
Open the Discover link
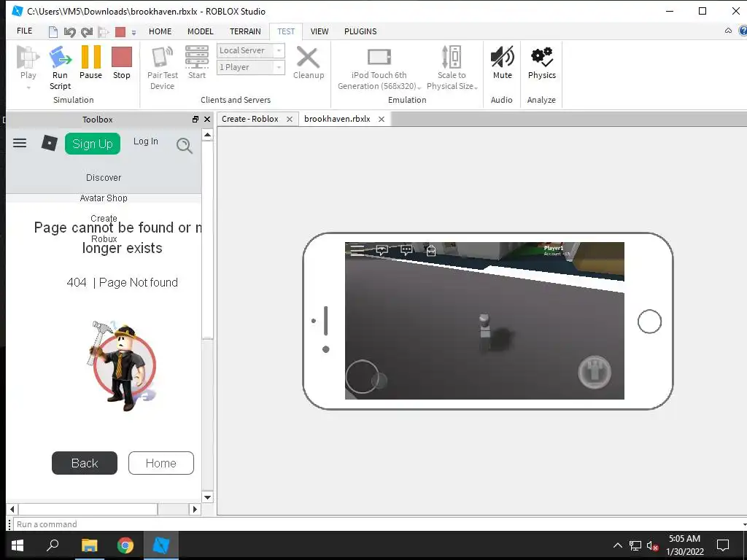point(104,178)
